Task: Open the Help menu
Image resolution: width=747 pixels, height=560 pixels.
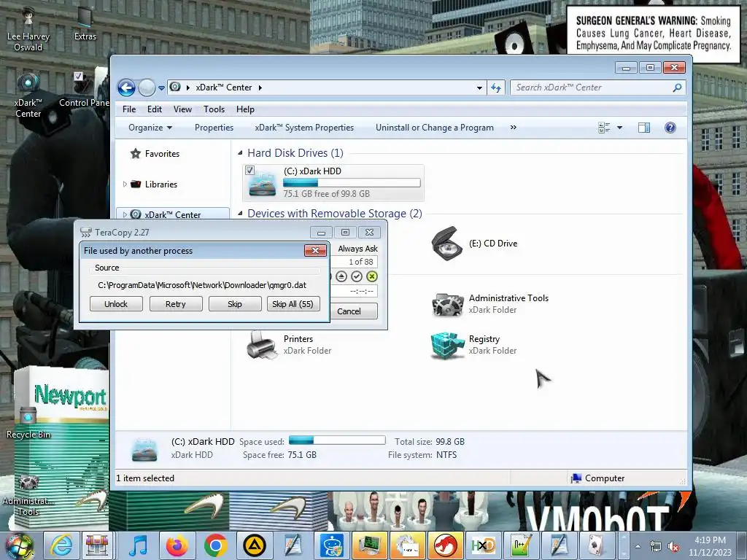Action: coord(245,109)
